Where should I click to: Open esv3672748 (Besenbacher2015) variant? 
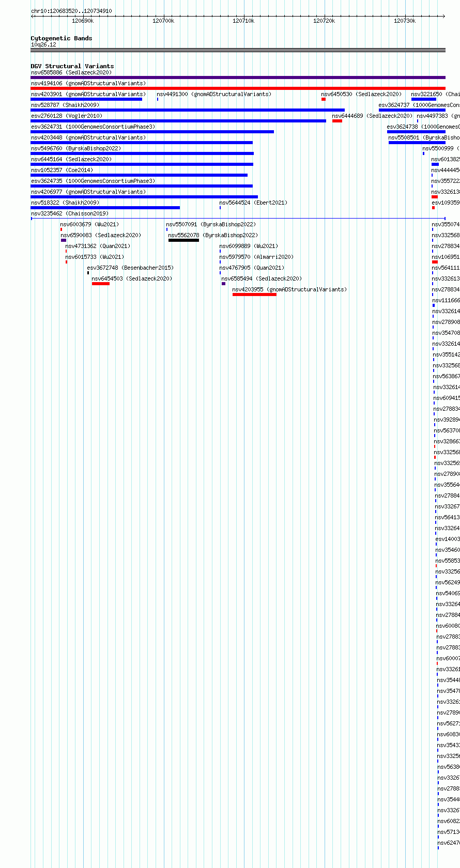(130, 268)
